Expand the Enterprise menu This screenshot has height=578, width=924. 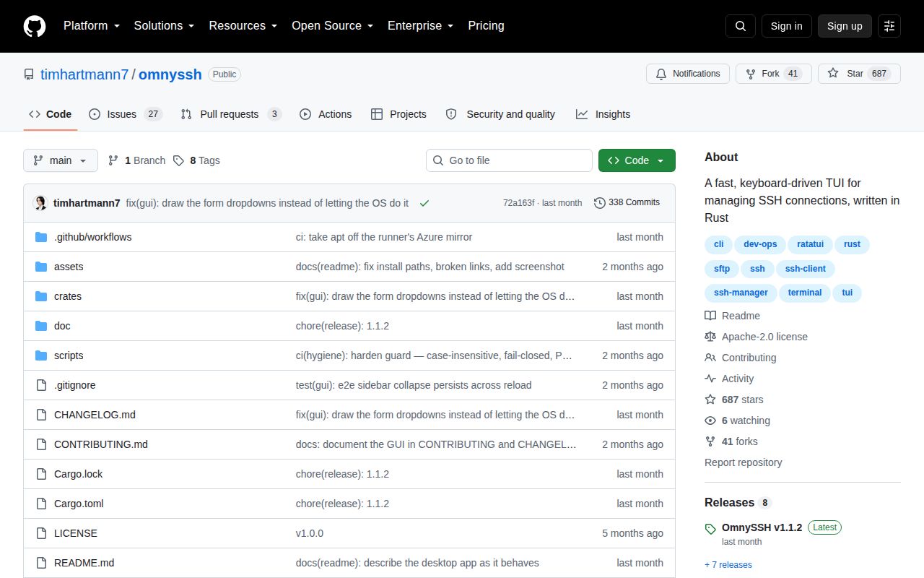421,26
